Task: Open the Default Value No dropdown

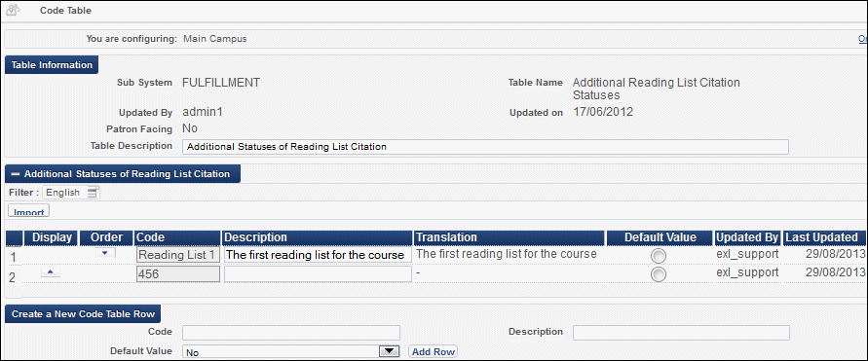Action: click(x=291, y=351)
